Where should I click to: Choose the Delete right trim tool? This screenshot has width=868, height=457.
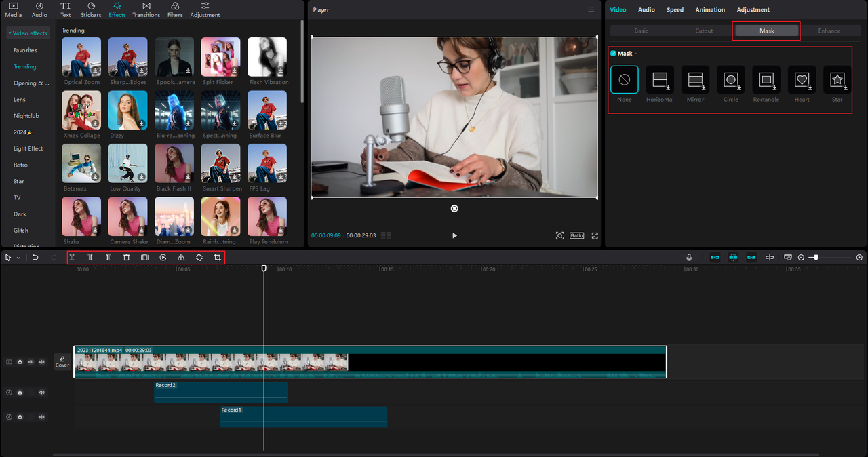coord(108,258)
